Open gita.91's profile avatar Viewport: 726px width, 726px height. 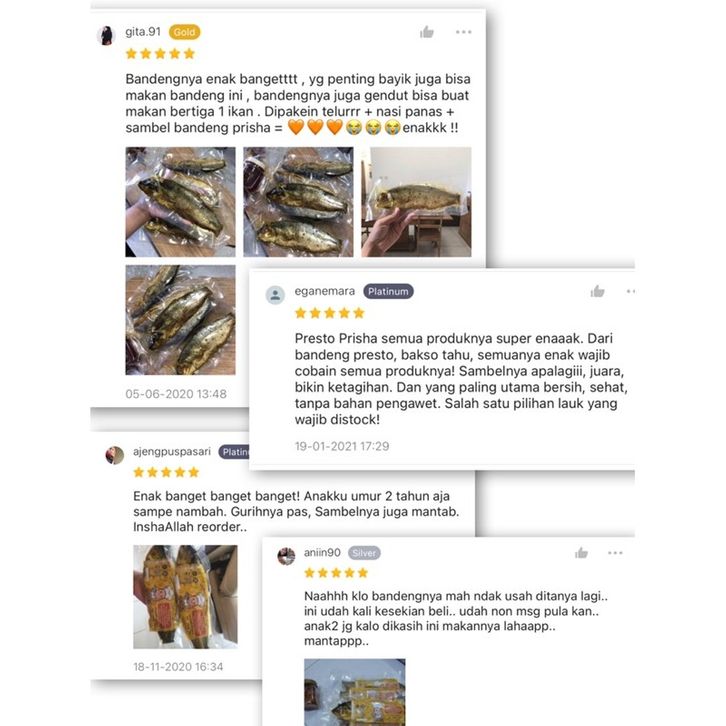point(106,35)
